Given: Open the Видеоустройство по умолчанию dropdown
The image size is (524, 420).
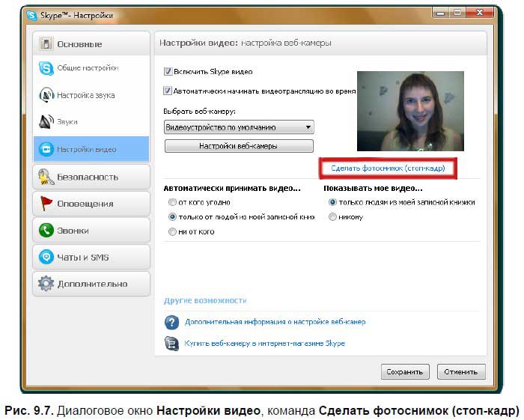Looking at the screenshot, I should click(238, 127).
